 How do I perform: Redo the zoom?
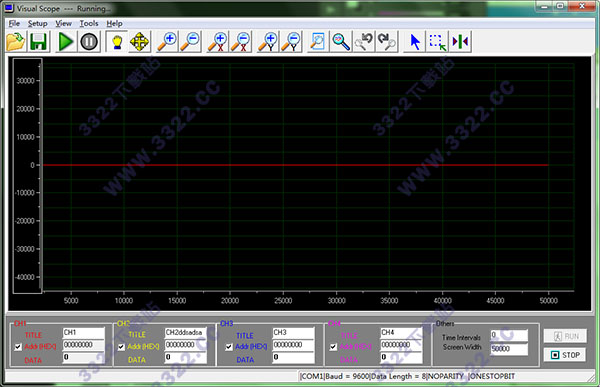[x=386, y=41]
